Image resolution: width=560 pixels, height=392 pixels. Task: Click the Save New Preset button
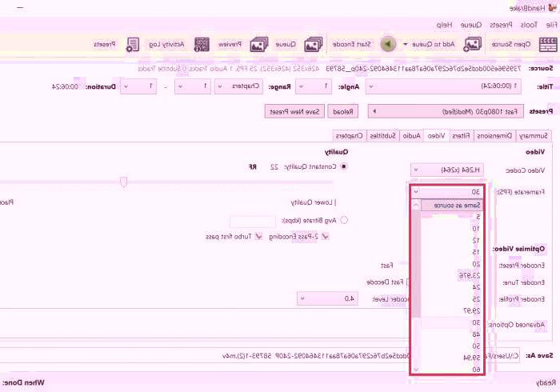tap(294, 112)
